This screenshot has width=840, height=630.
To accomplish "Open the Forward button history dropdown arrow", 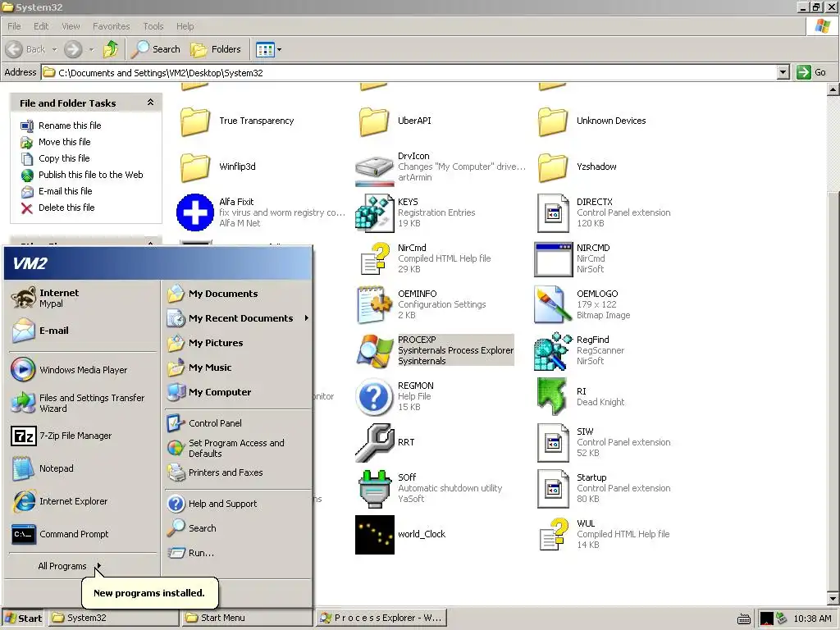I will click(91, 50).
